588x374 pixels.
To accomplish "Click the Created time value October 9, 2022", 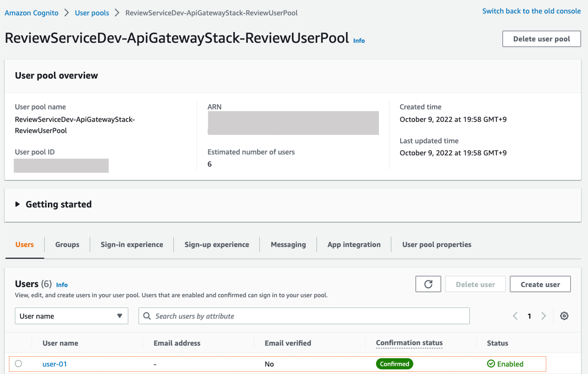I will pyautogui.click(x=453, y=120).
